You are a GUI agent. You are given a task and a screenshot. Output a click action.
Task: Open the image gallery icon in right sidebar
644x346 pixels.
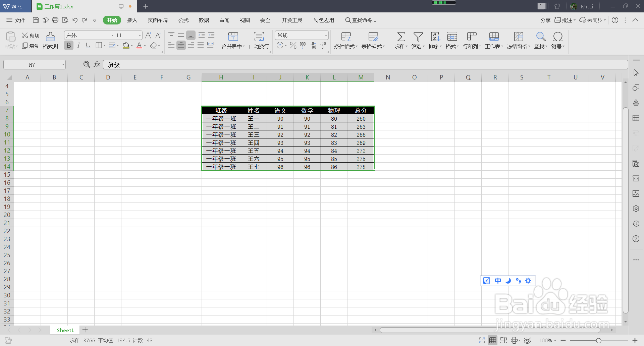pyautogui.click(x=636, y=193)
